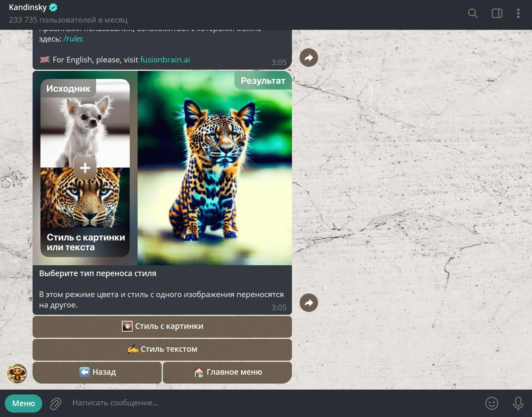Start voice recording with microphone icon

(518, 403)
